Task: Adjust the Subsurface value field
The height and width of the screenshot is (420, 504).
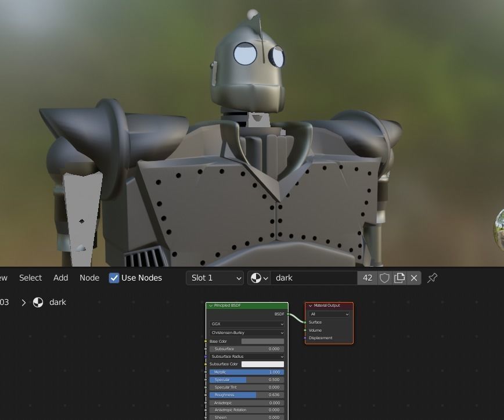Action: 247,349
